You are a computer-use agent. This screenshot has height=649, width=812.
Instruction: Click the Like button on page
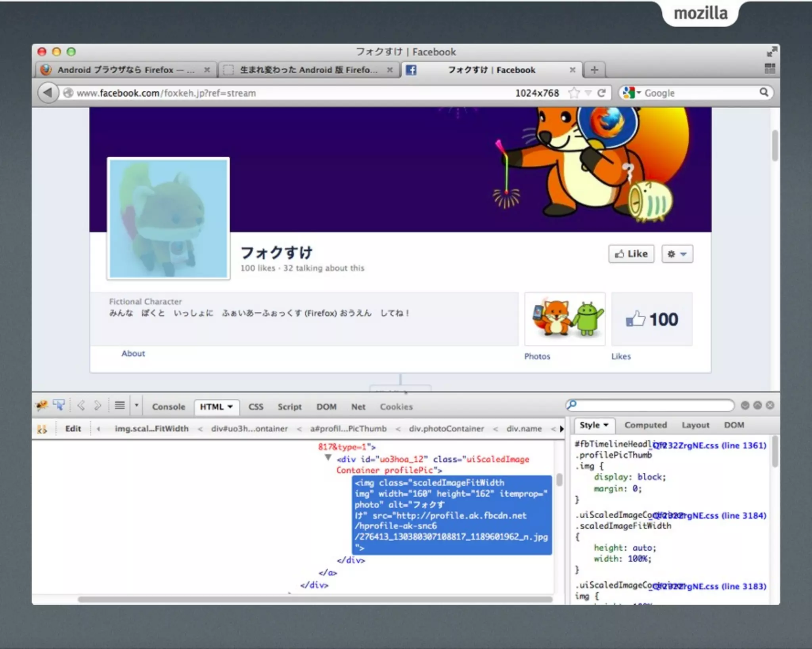[631, 254]
